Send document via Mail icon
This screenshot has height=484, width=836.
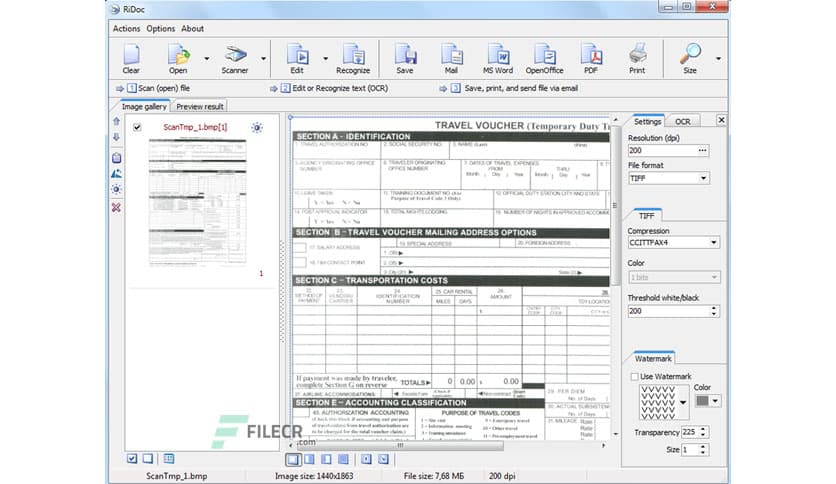451,58
